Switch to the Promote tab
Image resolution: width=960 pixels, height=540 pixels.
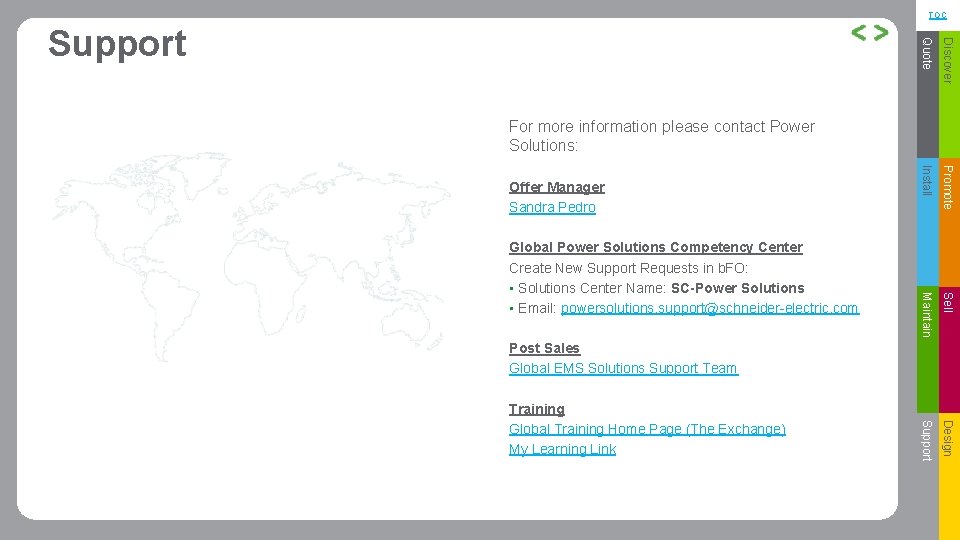(x=949, y=222)
